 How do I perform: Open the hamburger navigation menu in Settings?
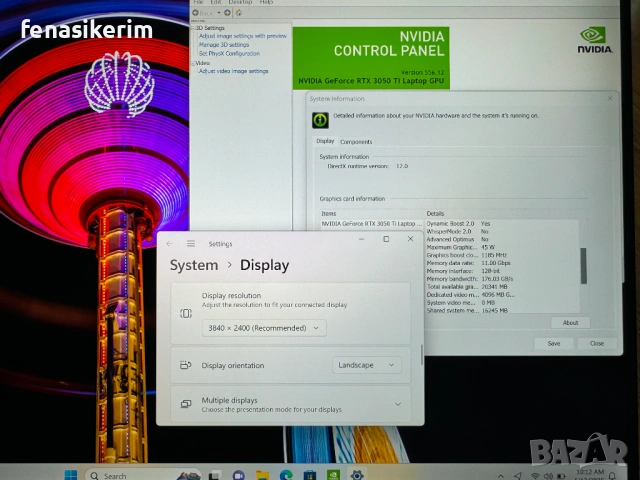[x=191, y=244]
